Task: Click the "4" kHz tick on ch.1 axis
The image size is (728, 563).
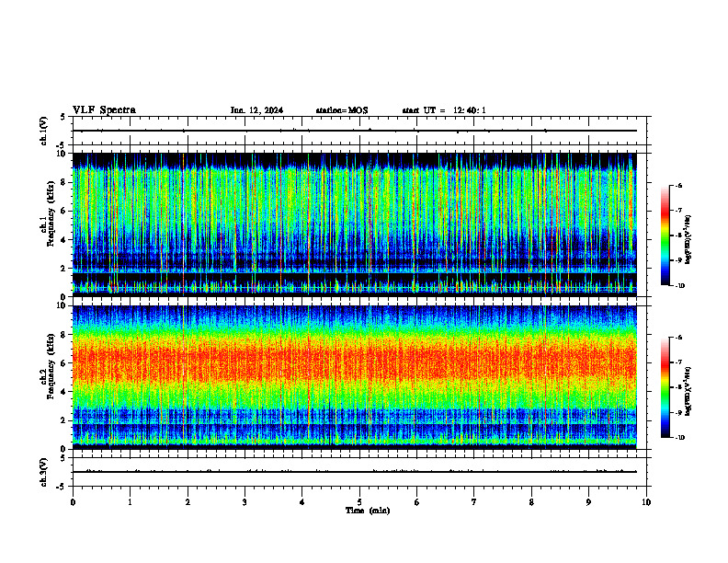Action: pyautogui.click(x=64, y=240)
